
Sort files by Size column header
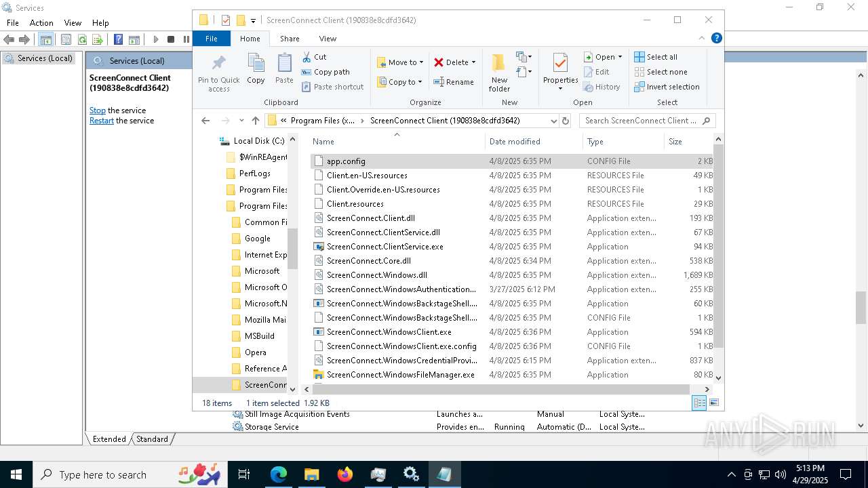pyautogui.click(x=688, y=142)
